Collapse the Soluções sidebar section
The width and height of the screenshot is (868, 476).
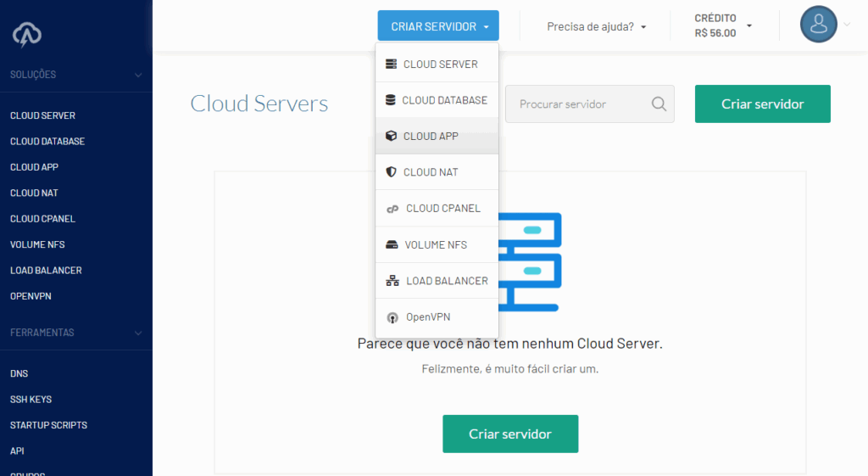click(x=138, y=75)
